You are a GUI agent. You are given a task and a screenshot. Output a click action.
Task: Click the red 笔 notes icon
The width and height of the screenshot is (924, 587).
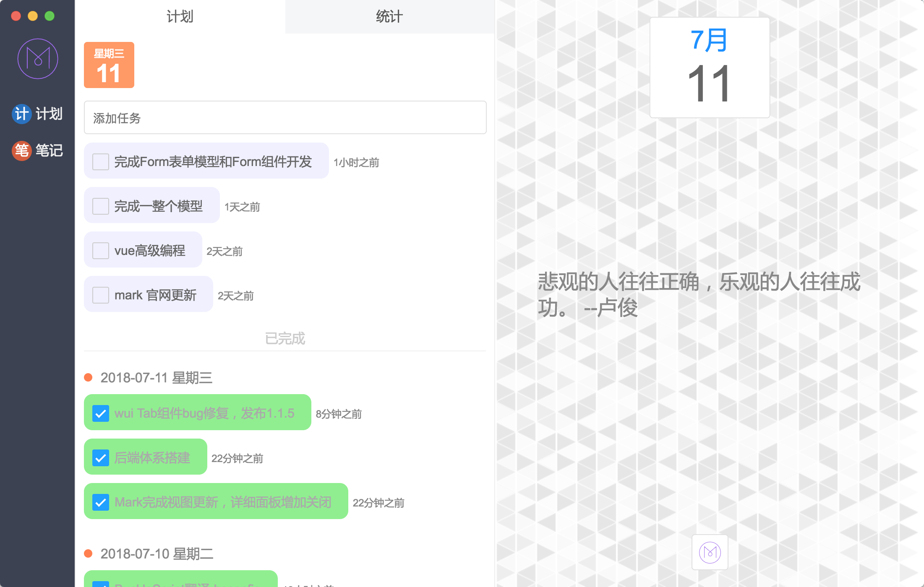pyautogui.click(x=21, y=151)
